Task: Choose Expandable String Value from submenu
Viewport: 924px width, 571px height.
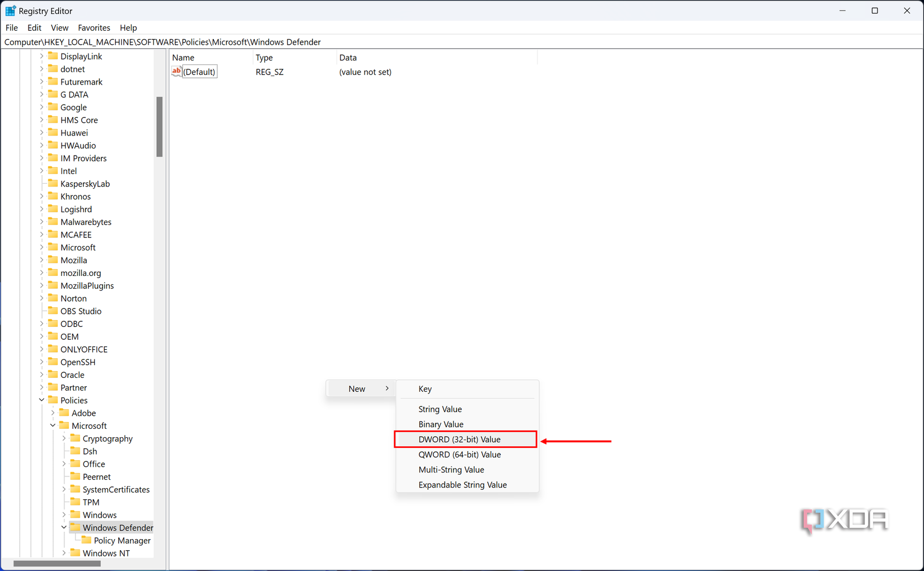Action: [x=467, y=485]
